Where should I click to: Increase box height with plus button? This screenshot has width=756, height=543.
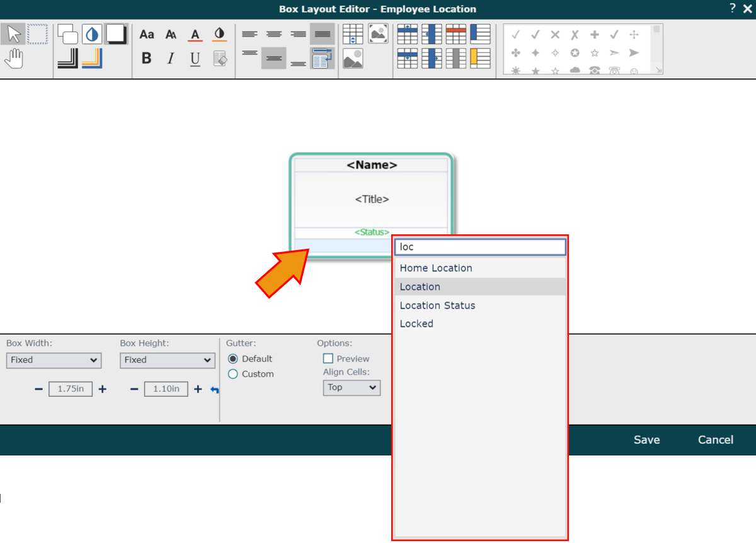tap(198, 389)
